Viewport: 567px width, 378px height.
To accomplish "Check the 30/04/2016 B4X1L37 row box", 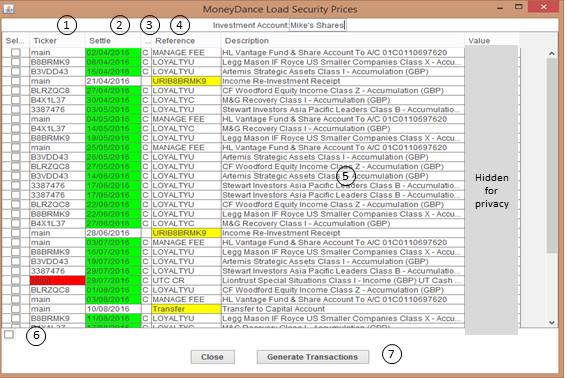I will 16,100.
